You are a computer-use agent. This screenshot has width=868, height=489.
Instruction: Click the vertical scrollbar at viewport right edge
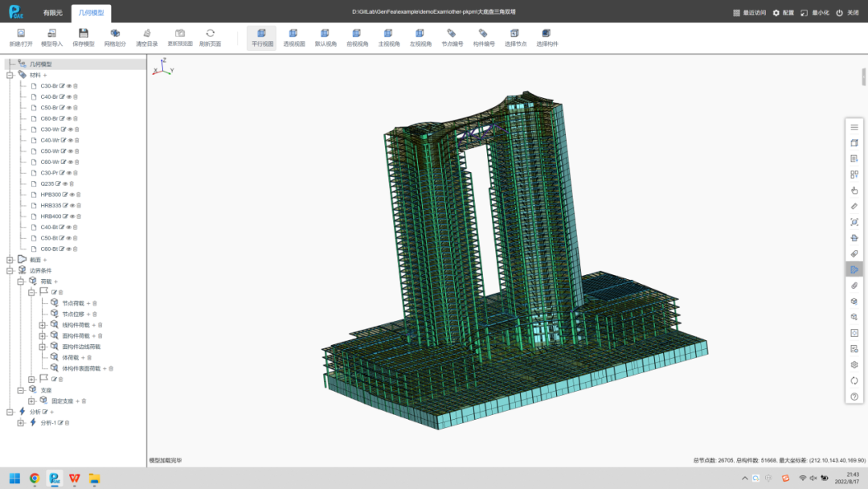(865, 76)
